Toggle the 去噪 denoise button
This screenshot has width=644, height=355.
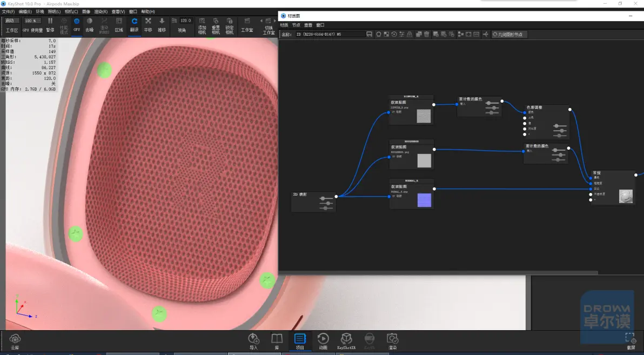(90, 25)
